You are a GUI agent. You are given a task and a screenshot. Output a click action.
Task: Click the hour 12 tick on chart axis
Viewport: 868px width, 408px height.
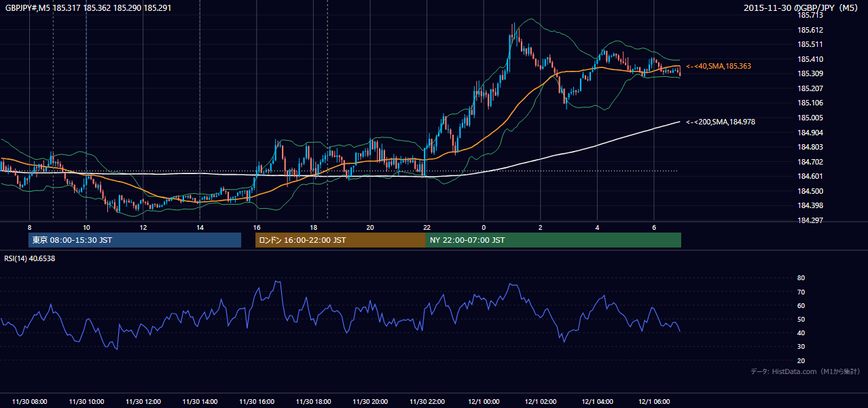(x=143, y=227)
